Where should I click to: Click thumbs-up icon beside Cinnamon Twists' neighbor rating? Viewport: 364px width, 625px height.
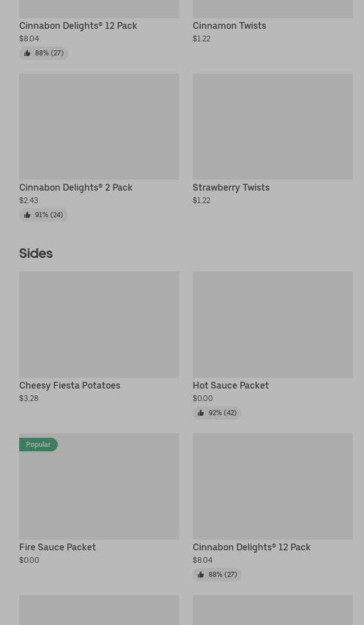click(x=27, y=53)
